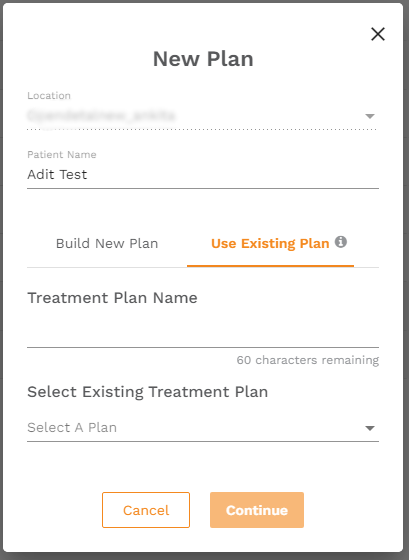The height and width of the screenshot is (560, 409).
Task: Select the Use Existing Plan tab
Action: [x=270, y=244]
